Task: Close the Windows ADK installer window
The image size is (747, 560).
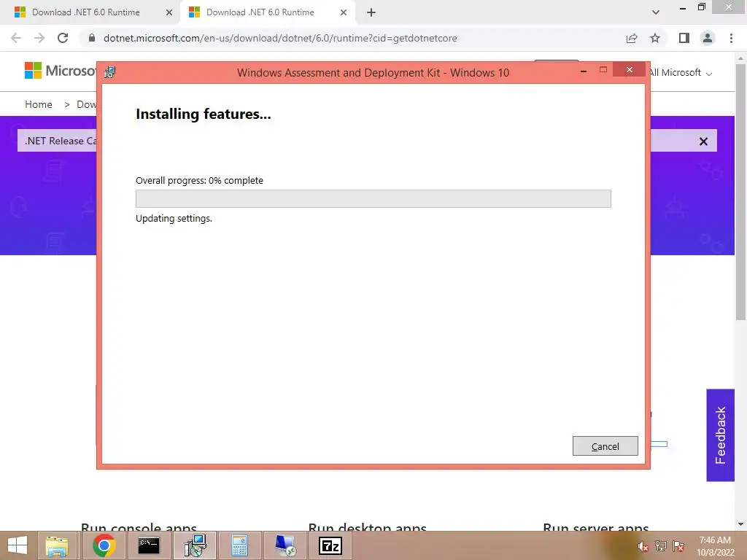Action: click(629, 70)
